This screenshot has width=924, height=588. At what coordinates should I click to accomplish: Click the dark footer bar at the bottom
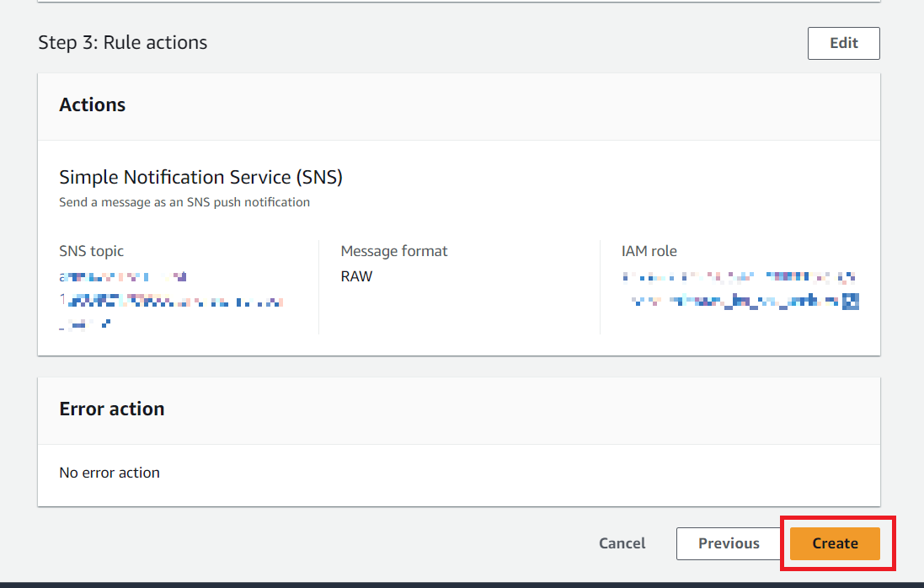pos(462,584)
